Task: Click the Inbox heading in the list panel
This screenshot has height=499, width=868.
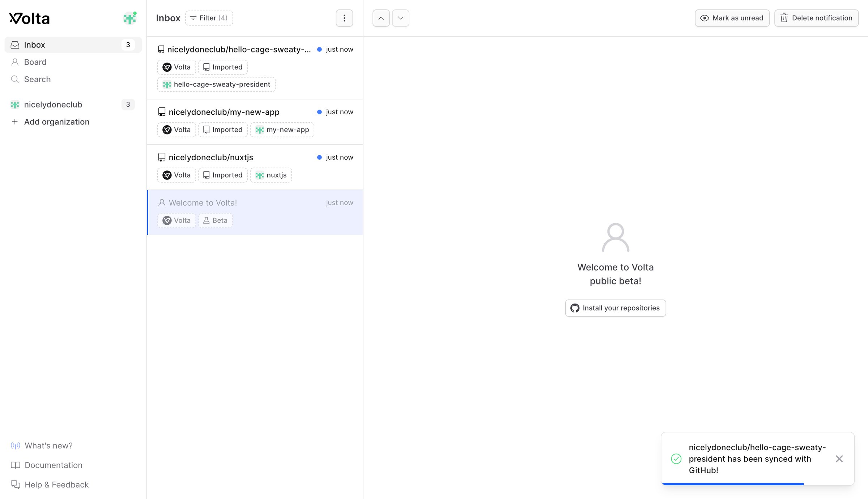Action: (x=168, y=18)
